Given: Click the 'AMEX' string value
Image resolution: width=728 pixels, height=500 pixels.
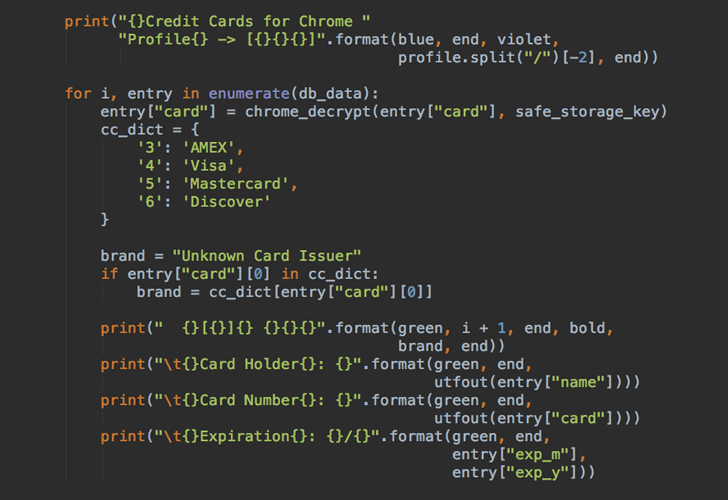Looking at the screenshot, I should click(208, 148).
